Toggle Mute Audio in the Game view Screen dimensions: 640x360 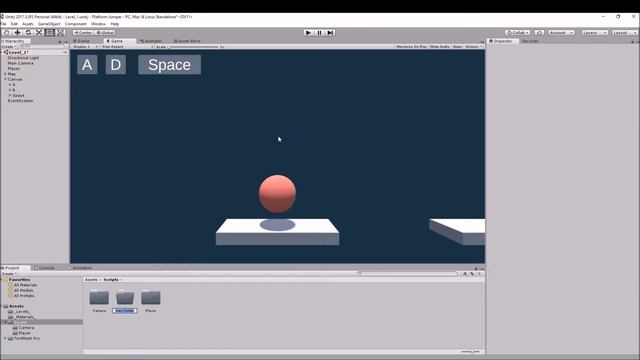pos(440,47)
